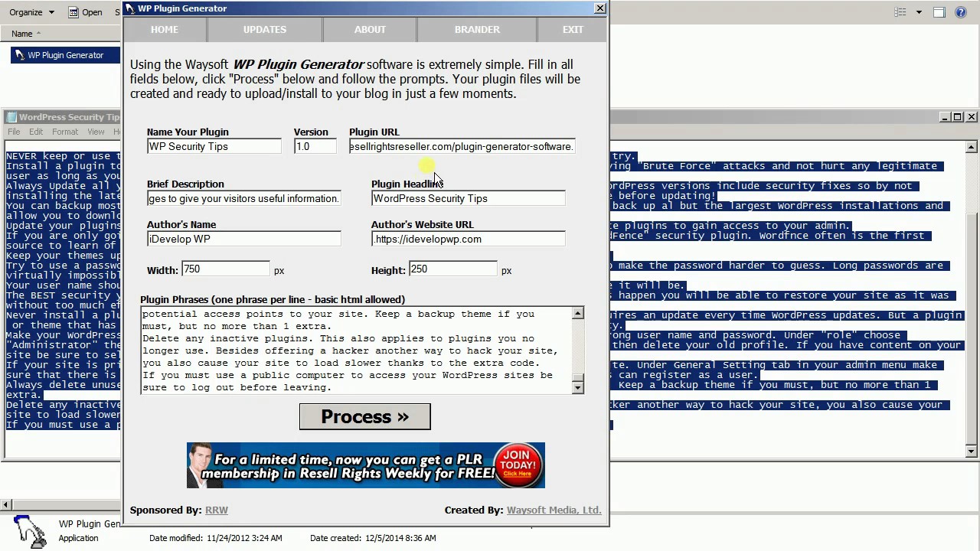Switch to the ABOUT tab

click(x=370, y=29)
